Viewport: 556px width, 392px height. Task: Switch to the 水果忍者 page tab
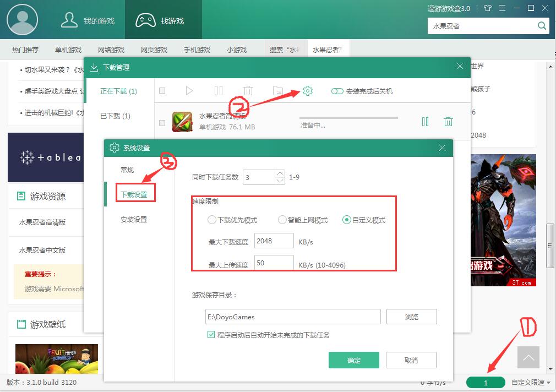pos(328,50)
